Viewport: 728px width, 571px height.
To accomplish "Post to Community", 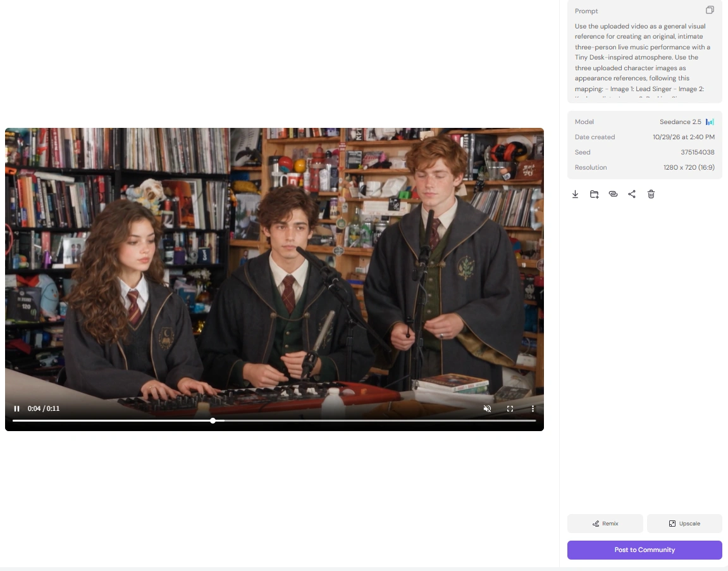I will tap(645, 550).
